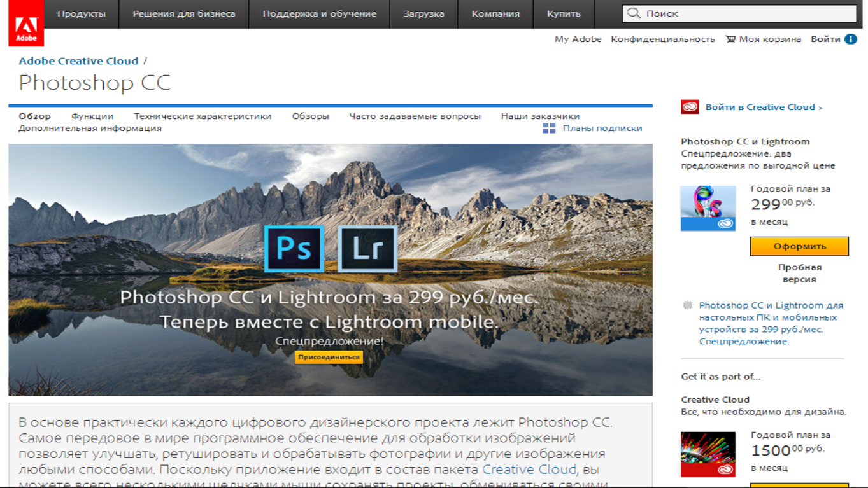Switch to Технические характеристики tab
Screen dimensions: 868x488
pyautogui.click(x=203, y=116)
